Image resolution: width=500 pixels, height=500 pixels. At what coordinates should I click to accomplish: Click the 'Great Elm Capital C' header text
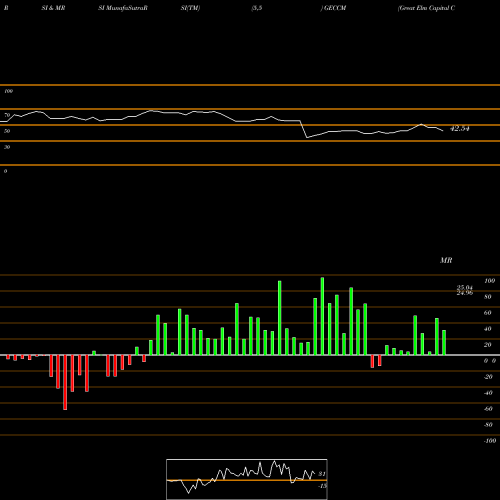click(x=426, y=8)
